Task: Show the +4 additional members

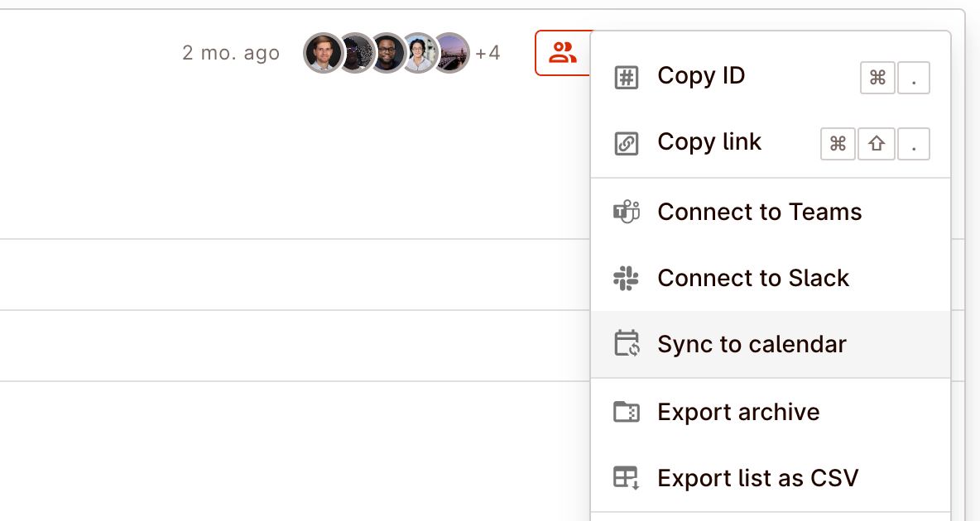Action: [x=488, y=54]
